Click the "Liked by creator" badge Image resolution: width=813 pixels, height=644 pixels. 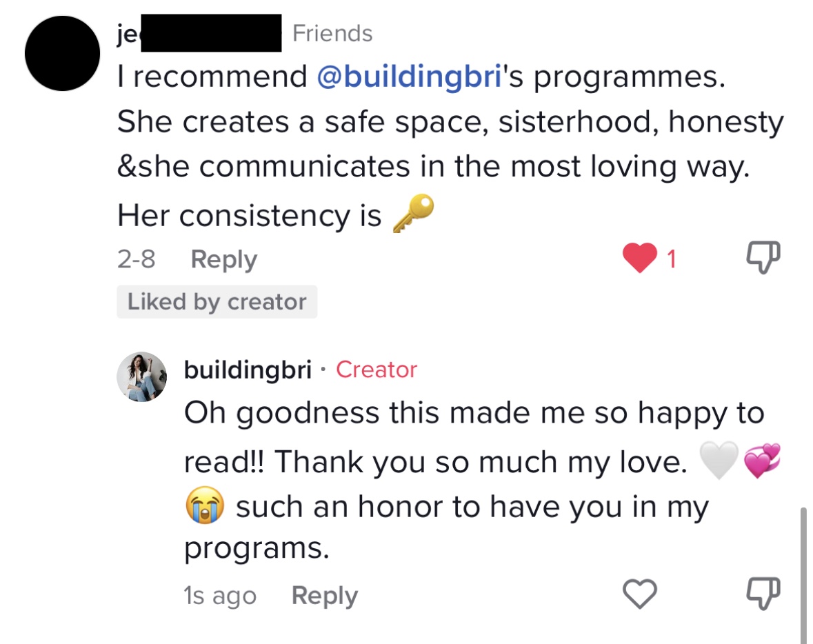(x=217, y=302)
